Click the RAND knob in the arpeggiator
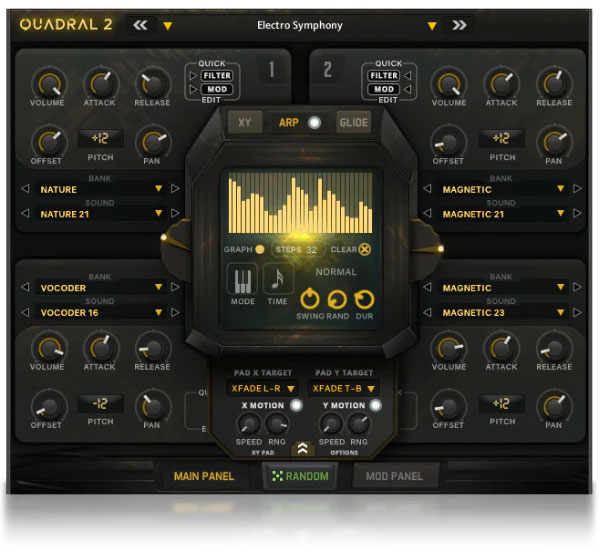The width and height of the screenshot is (600, 550). (337, 299)
